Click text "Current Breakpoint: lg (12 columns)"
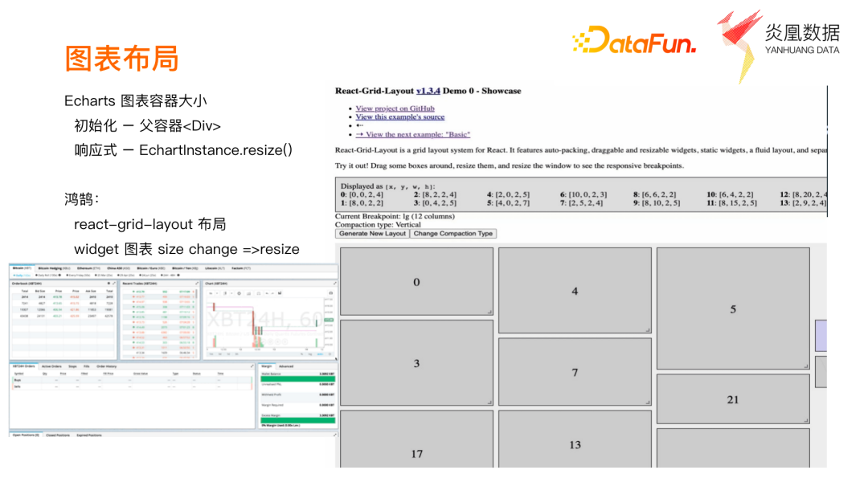This screenshot has height=482, width=868. coord(395,216)
